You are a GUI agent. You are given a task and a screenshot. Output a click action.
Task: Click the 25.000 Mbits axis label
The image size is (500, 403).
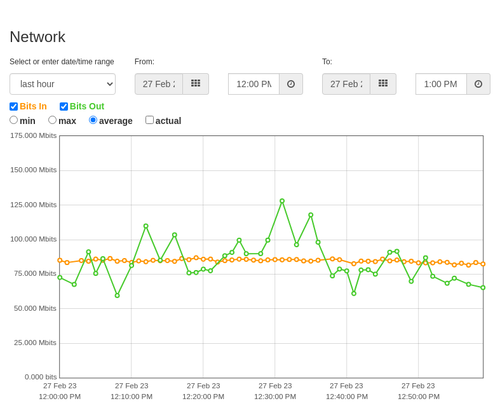pos(35,343)
